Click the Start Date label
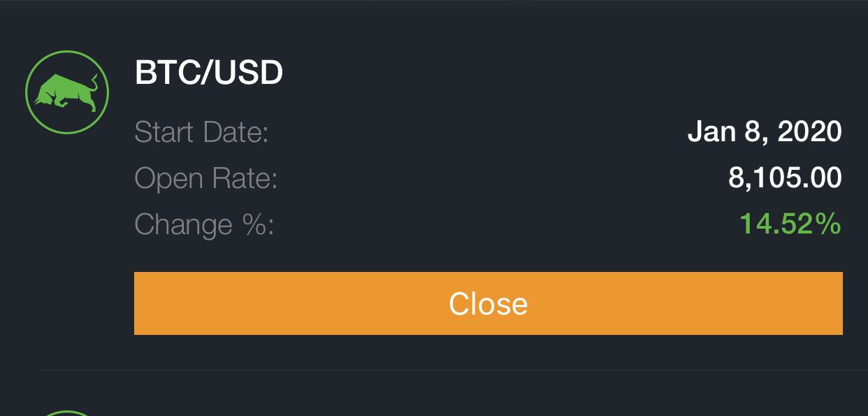The height and width of the screenshot is (416, 868). pos(201,131)
